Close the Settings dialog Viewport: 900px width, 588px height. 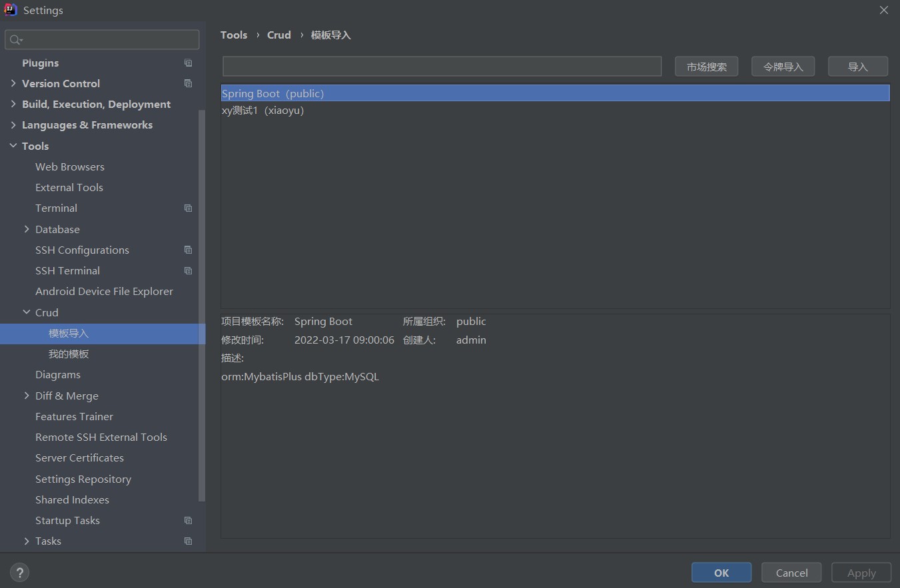click(884, 10)
